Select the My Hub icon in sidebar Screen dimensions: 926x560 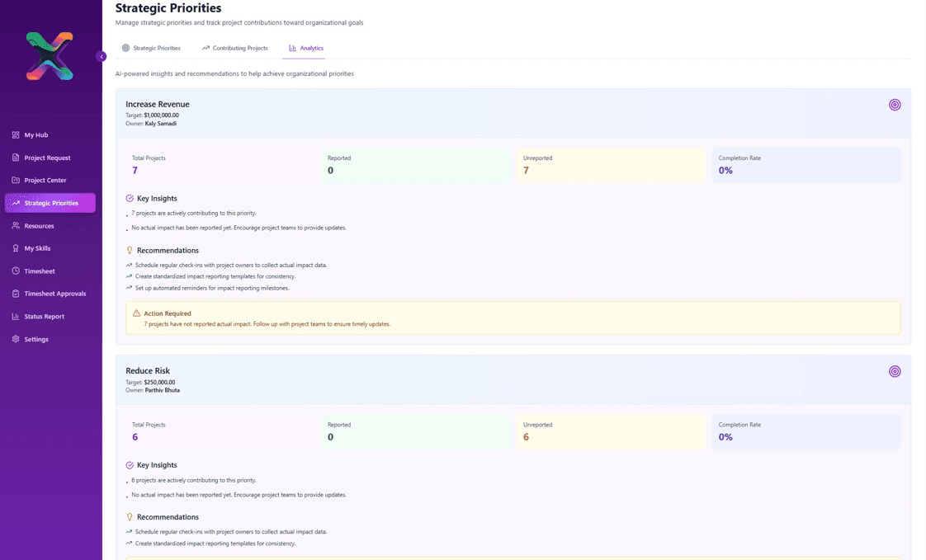point(15,134)
